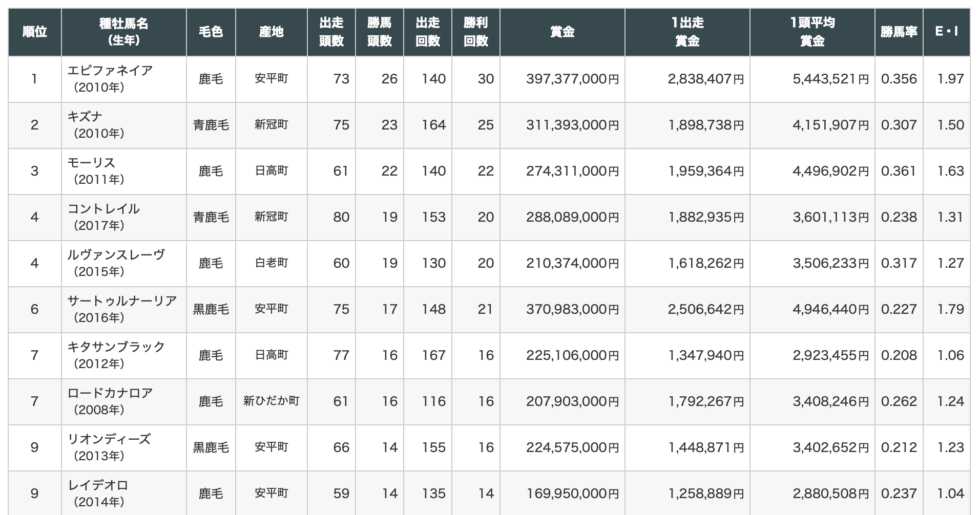Select the 種牡馬名 (生年) column header
This screenshot has width=980, height=515.
coord(123,32)
